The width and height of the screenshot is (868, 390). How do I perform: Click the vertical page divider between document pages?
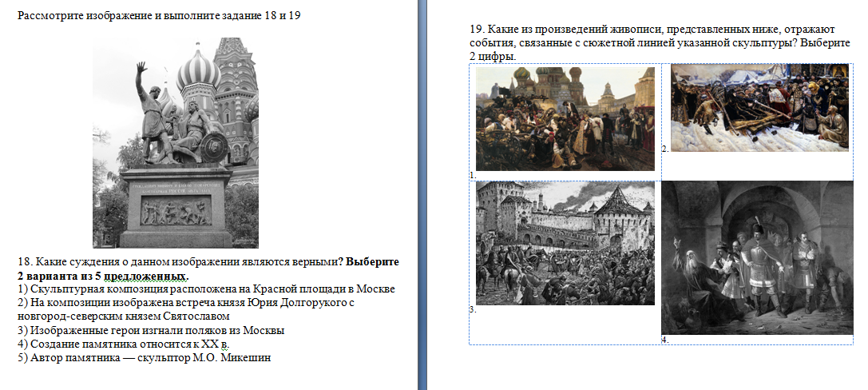[x=422, y=195]
